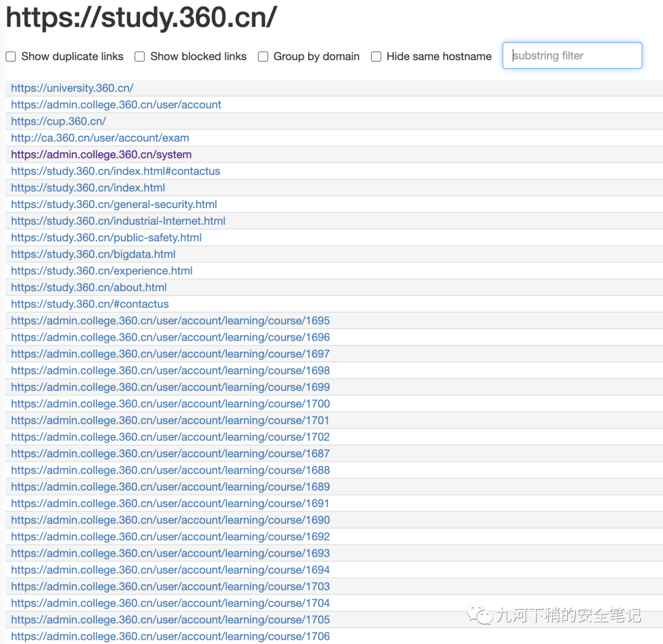Select the page heading https://study.360.cn/
The height and width of the screenshot is (644, 663).
click(x=141, y=18)
